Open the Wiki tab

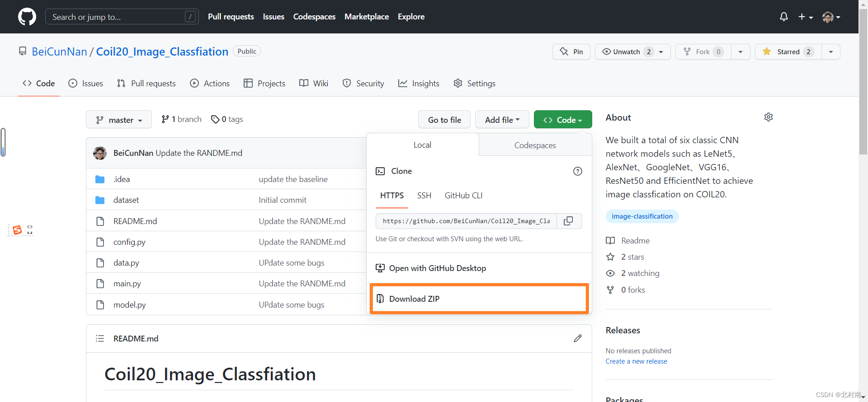pos(314,84)
